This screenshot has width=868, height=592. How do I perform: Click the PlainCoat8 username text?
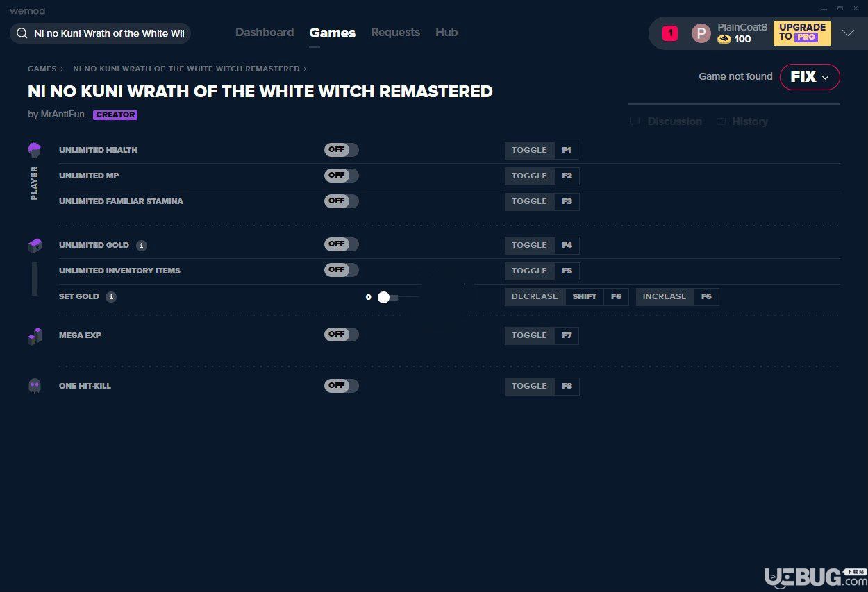coord(742,27)
